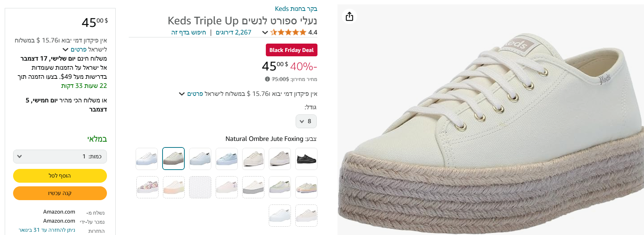Click the info icon beside list price
This screenshot has height=235, width=644.
[267, 79]
